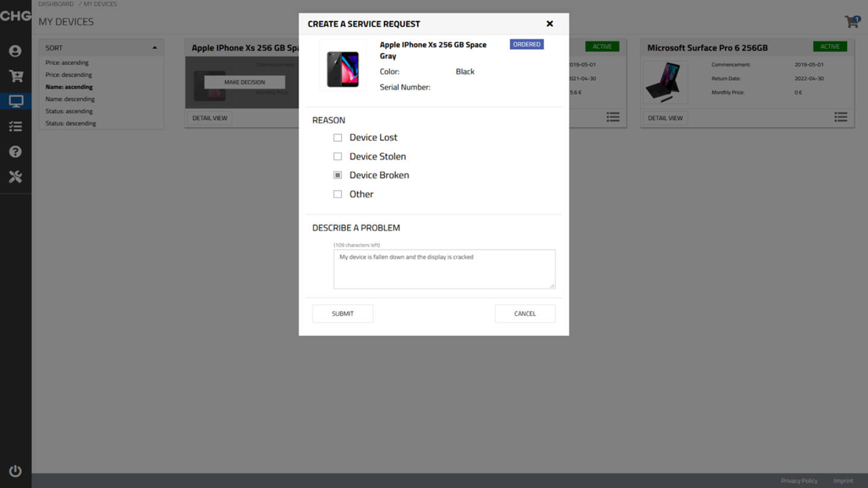The width and height of the screenshot is (868, 488).
Task: Click the Microsoft Surface Pro 6 256GB title
Action: [x=708, y=48]
